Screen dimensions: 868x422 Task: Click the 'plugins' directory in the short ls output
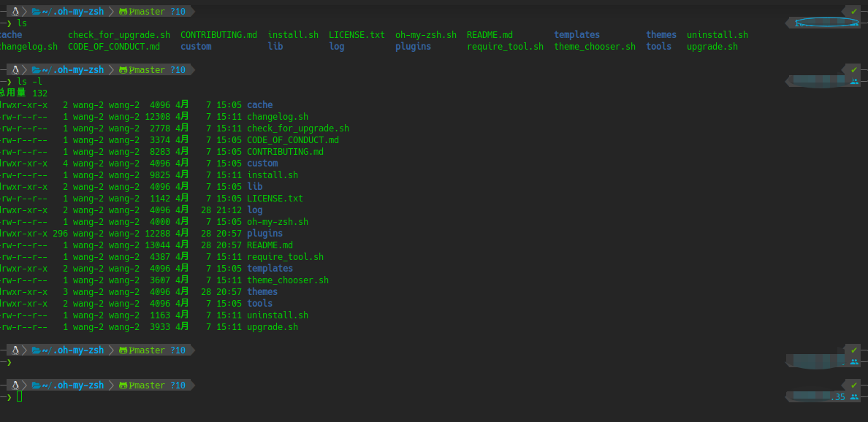pos(413,47)
